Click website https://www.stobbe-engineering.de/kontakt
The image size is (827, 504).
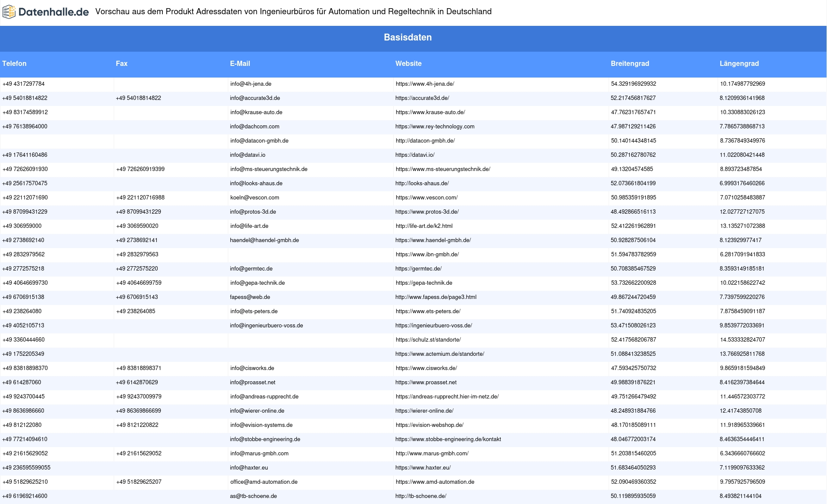(448, 439)
